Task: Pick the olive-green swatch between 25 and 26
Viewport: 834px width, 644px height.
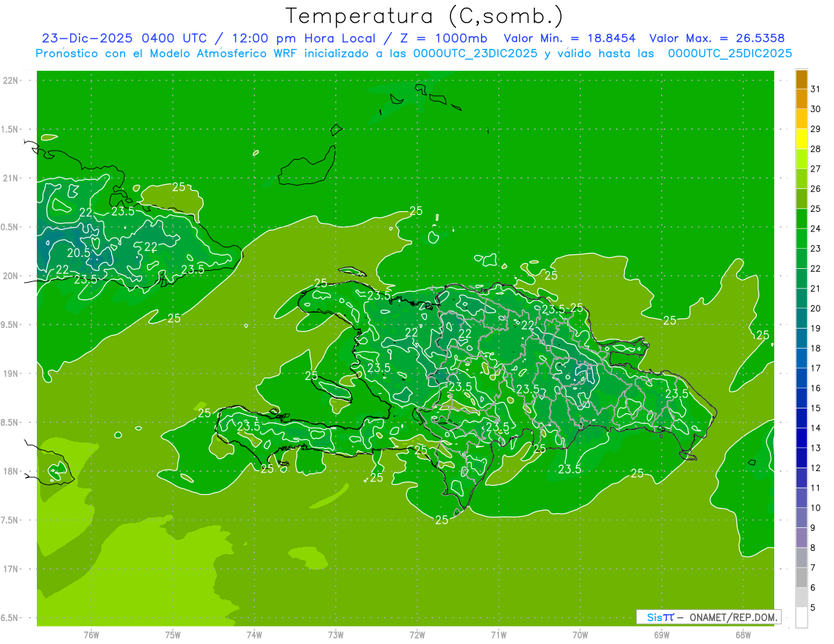Action: click(x=801, y=199)
